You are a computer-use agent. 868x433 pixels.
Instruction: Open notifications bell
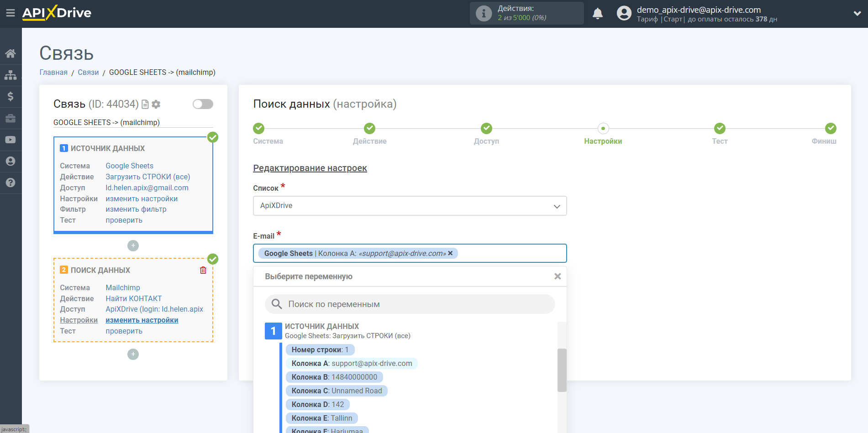click(x=598, y=13)
